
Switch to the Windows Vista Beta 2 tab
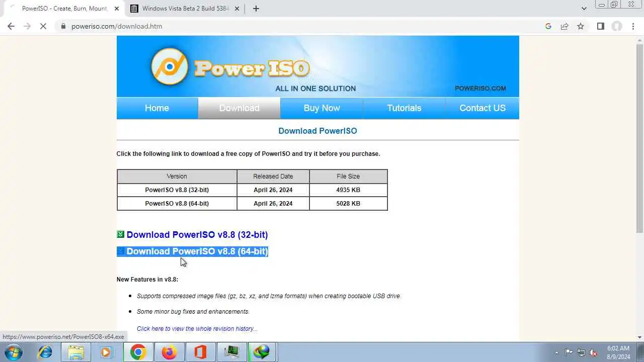coord(184,9)
